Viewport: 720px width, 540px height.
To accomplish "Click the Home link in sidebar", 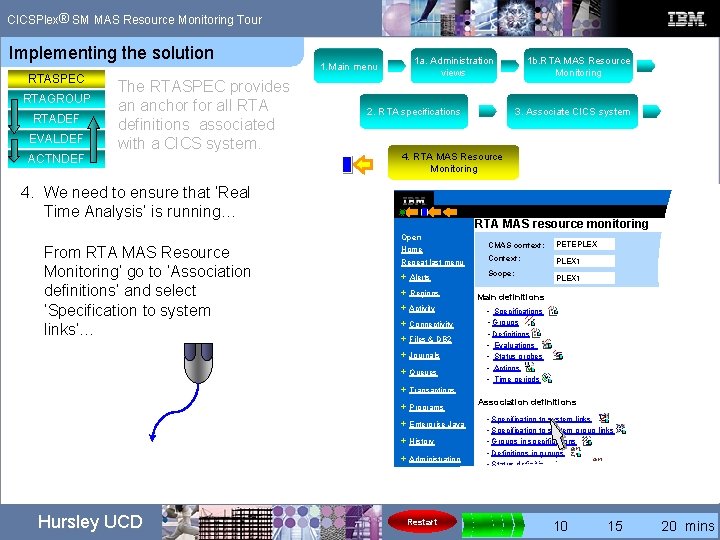I will coord(411,249).
